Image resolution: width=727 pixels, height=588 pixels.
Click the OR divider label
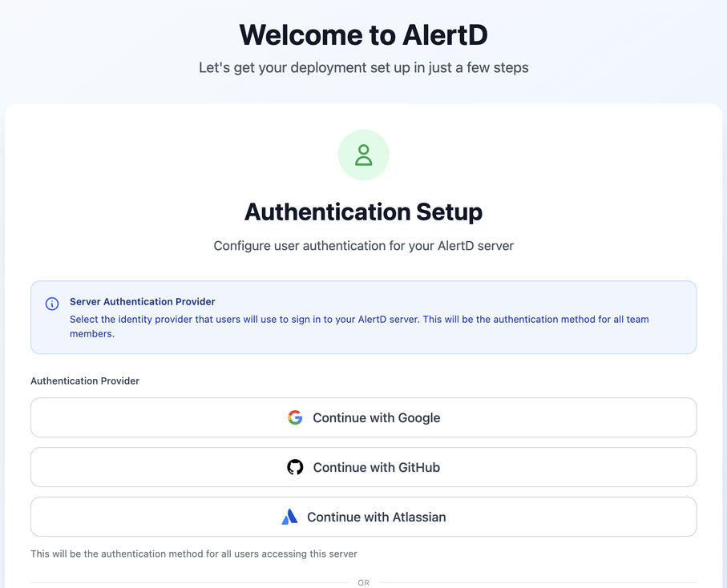tap(364, 583)
